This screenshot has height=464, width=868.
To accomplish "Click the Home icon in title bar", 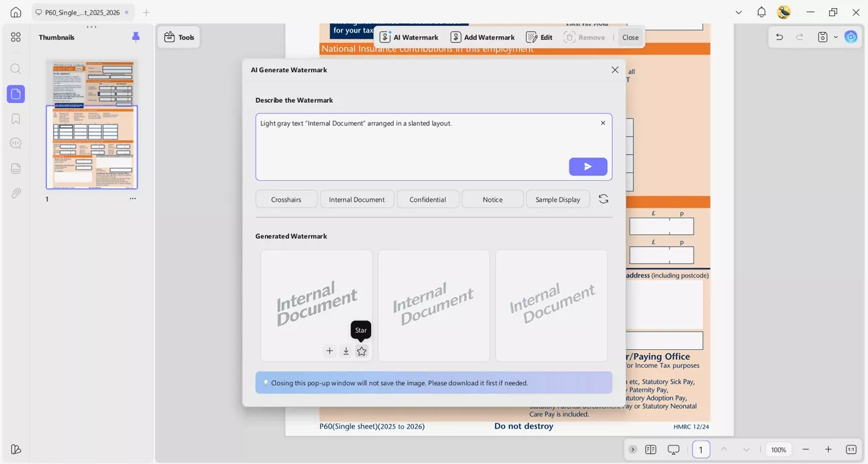I will (x=16, y=12).
